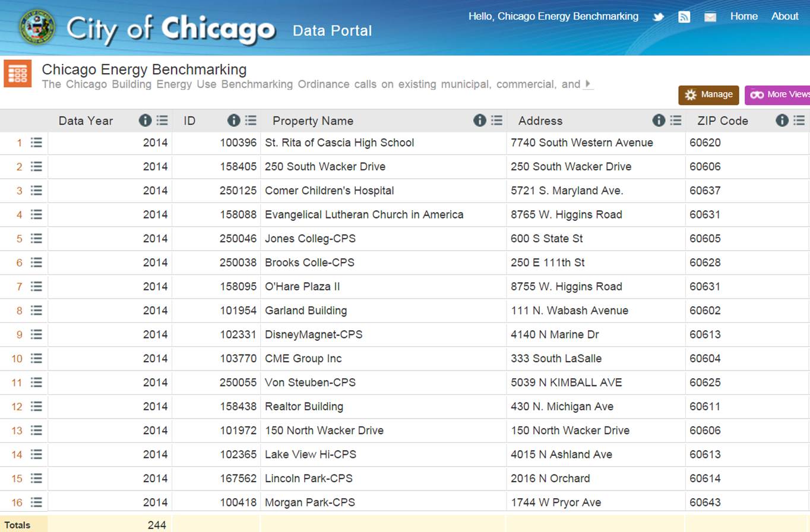Open row menu for Lake View Hi-CPS row
The image size is (810, 532).
coord(36,454)
